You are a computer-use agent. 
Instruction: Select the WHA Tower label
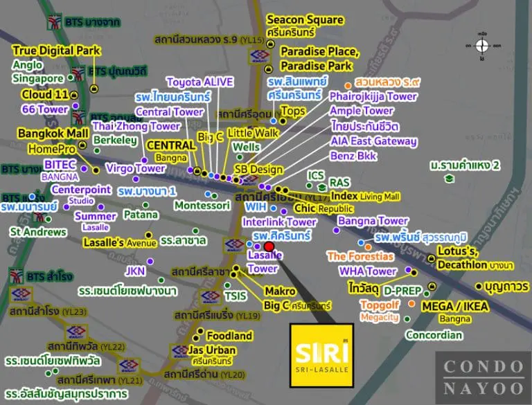tap(368, 271)
